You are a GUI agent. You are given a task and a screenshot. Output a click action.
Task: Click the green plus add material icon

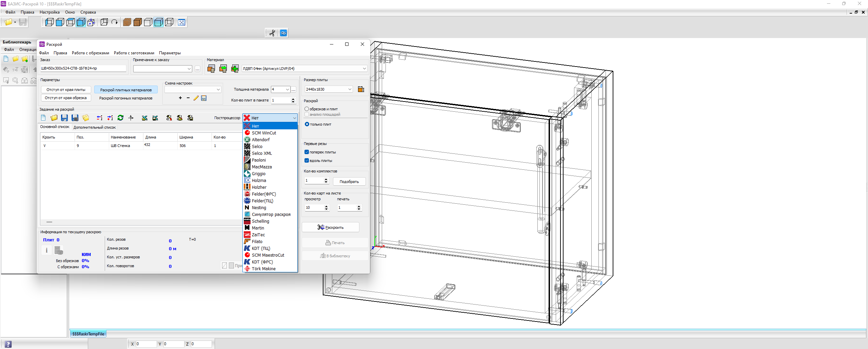(235, 69)
